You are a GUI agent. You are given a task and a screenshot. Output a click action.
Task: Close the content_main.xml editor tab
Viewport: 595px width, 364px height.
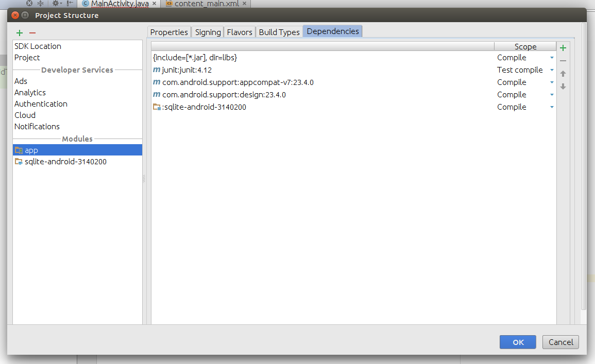pos(245,4)
